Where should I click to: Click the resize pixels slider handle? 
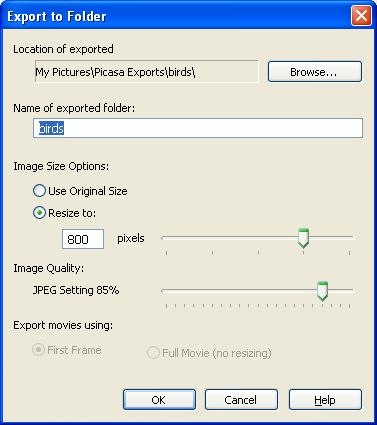click(303, 238)
